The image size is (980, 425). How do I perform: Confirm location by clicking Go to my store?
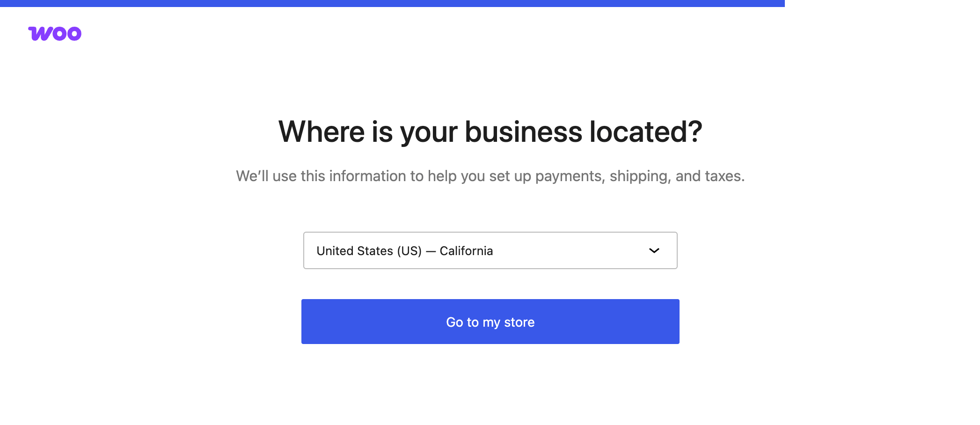[x=490, y=322]
